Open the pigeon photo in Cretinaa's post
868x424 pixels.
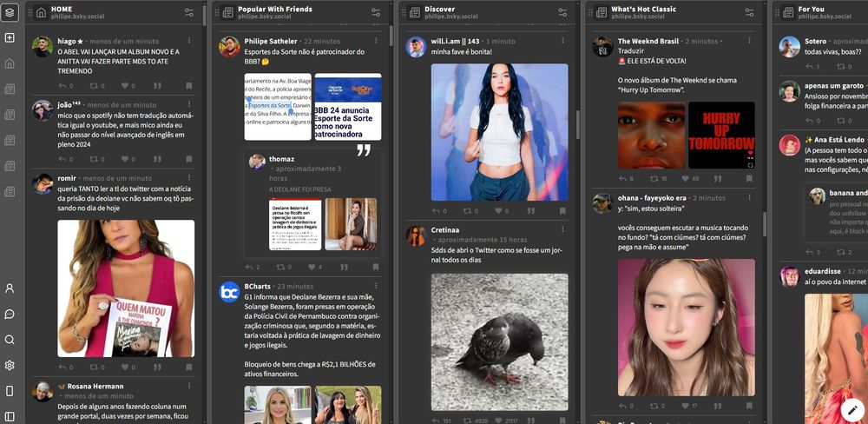pos(499,342)
